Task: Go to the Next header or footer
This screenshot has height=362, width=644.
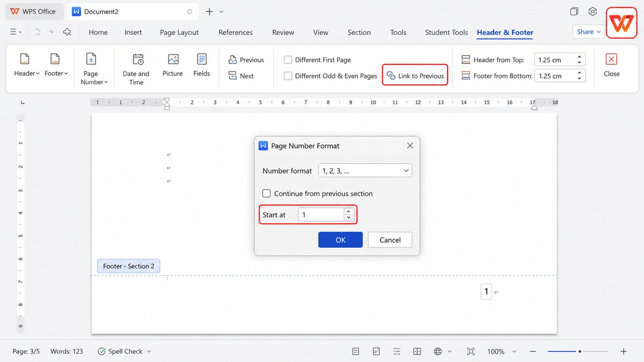Action: tap(241, 76)
